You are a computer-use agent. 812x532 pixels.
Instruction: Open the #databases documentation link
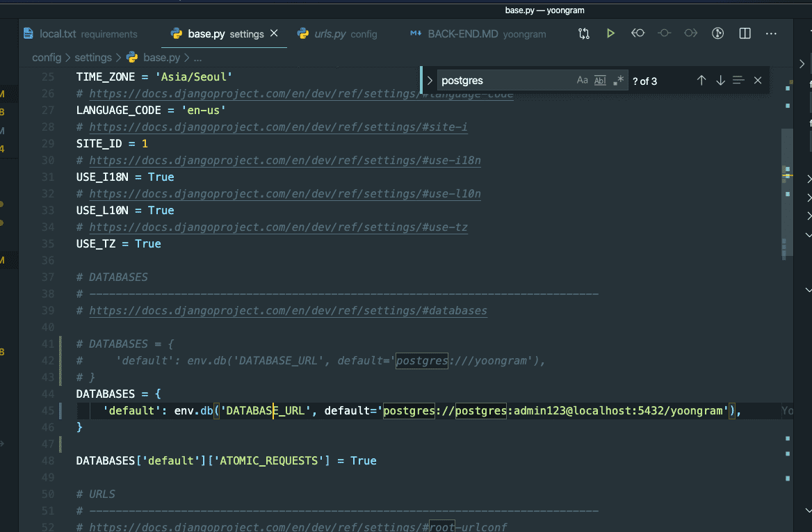click(288, 311)
